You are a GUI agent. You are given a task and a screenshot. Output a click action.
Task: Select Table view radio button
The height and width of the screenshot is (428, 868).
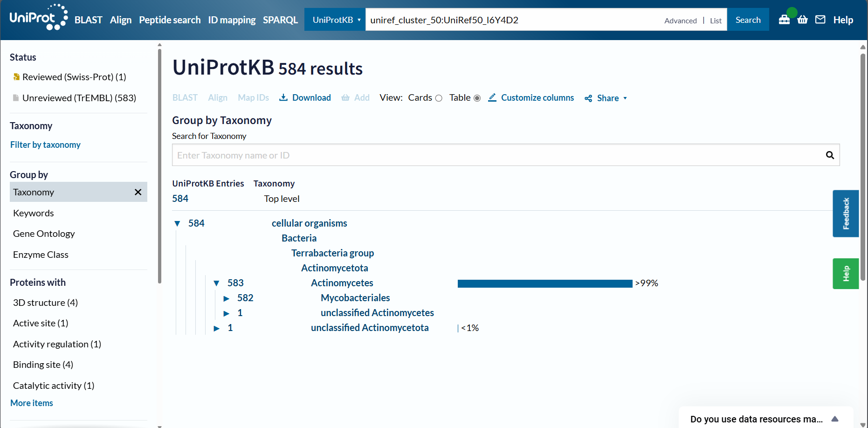tap(477, 98)
